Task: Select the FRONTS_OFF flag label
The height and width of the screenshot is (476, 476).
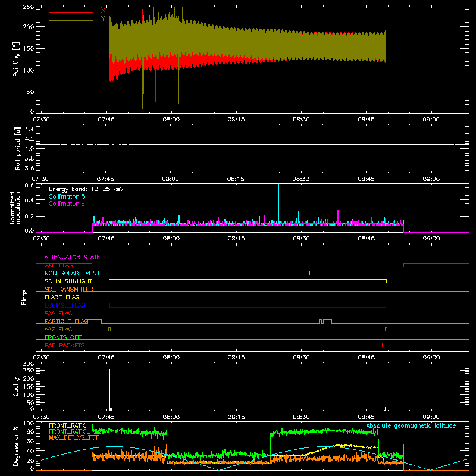Action: 63,337
